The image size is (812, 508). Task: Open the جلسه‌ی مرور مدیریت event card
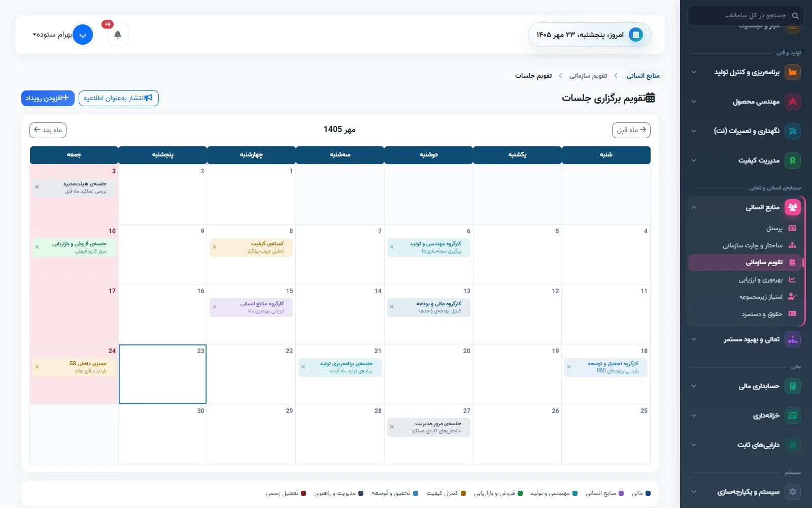(x=429, y=427)
